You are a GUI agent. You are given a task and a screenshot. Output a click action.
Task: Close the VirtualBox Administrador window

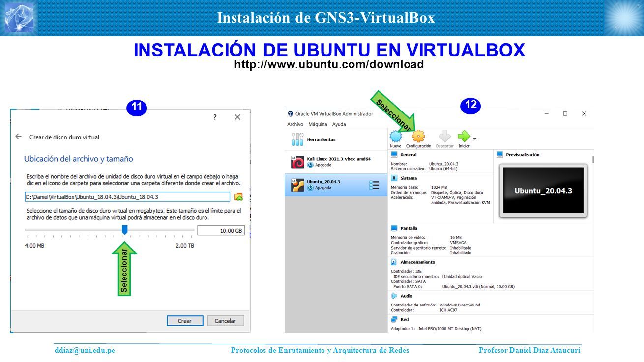[584, 113]
